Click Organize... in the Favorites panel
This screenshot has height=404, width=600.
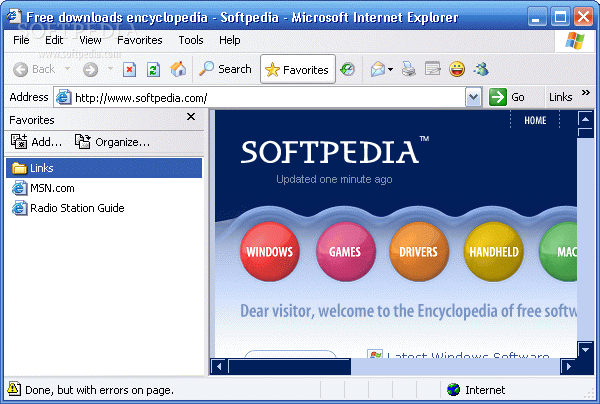pos(112,142)
